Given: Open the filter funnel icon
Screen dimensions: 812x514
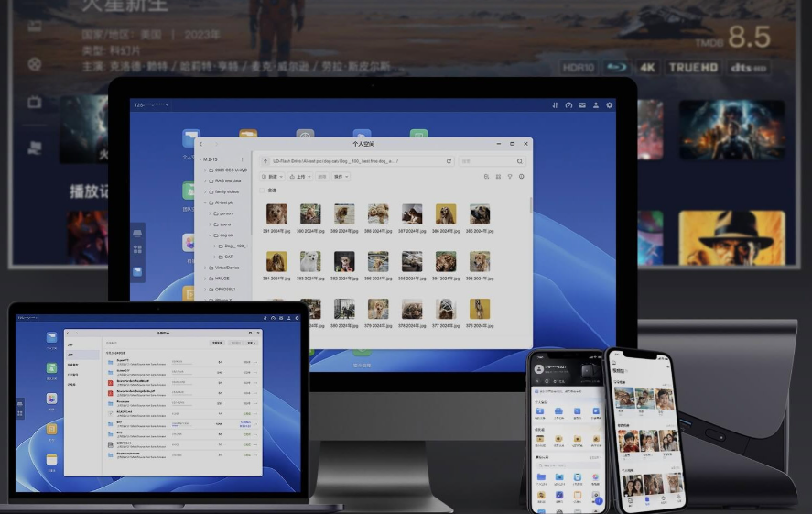Looking at the screenshot, I should (510, 177).
